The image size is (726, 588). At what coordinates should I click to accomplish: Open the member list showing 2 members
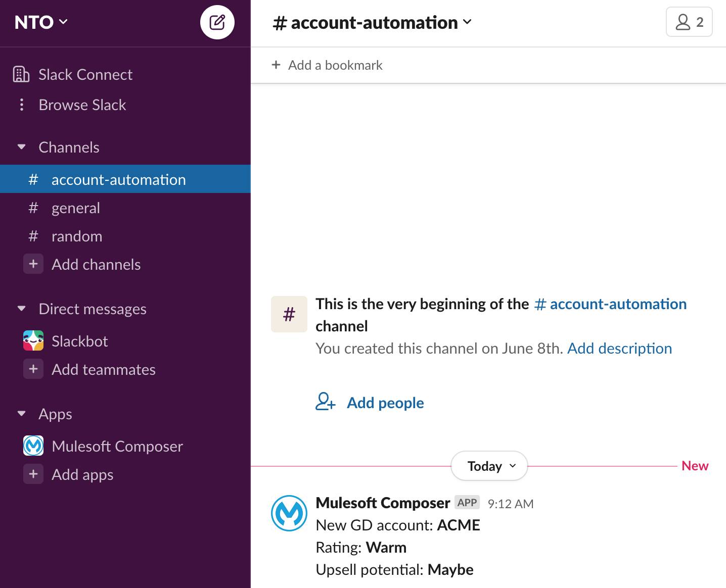[689, 22]
